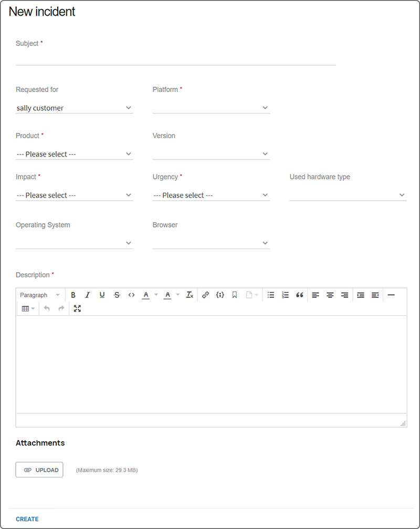Set the font color with the A icon
This screenshot has height=529, width=420.
145,295
